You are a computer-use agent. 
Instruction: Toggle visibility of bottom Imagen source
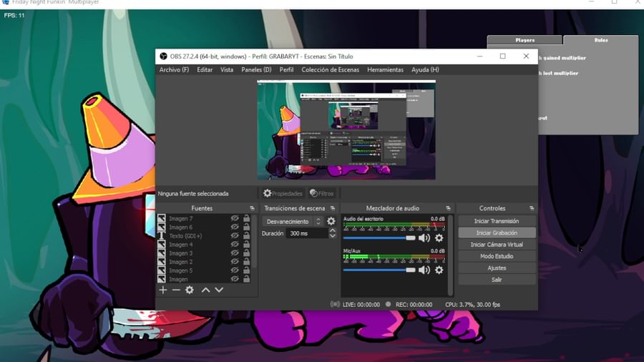click(235, 279)
